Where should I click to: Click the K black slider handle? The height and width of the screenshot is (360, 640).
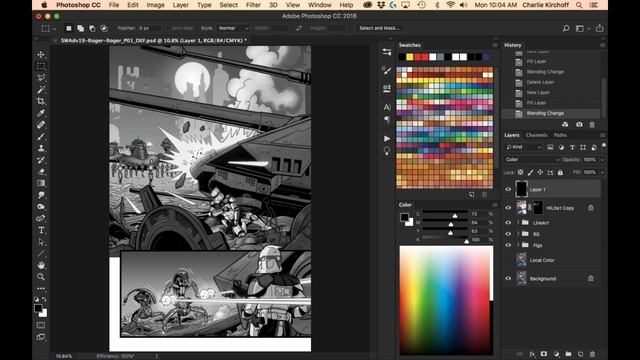point(467,241)
